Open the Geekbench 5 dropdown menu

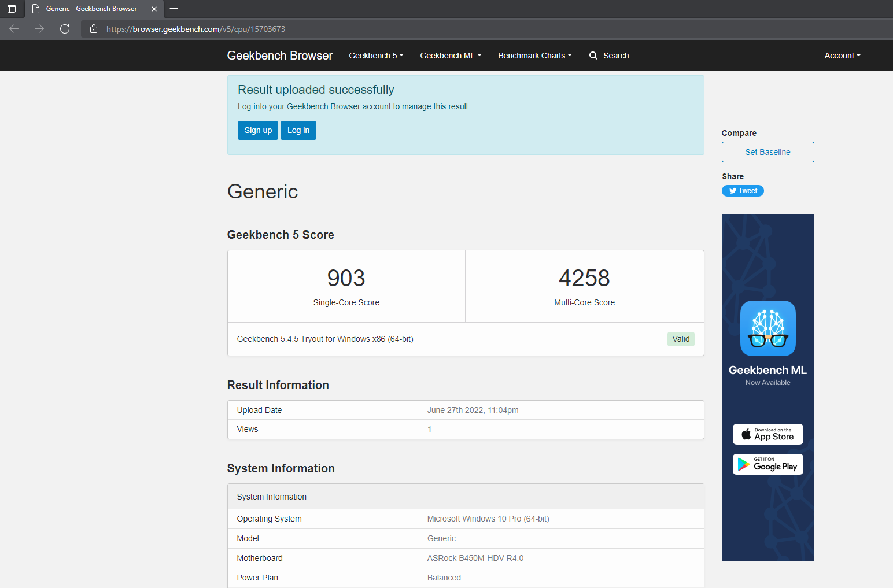tap(376, 56)
